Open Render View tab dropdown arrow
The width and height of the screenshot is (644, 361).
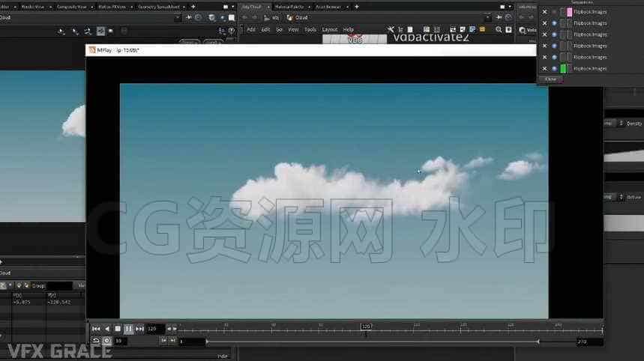[x=50, y=7]
